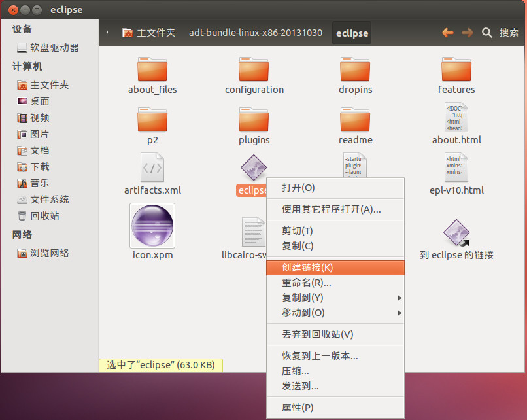Open 文件系统 in the sidebar
This screenshot has width=527, height=420.
click(x=48, y=200)
